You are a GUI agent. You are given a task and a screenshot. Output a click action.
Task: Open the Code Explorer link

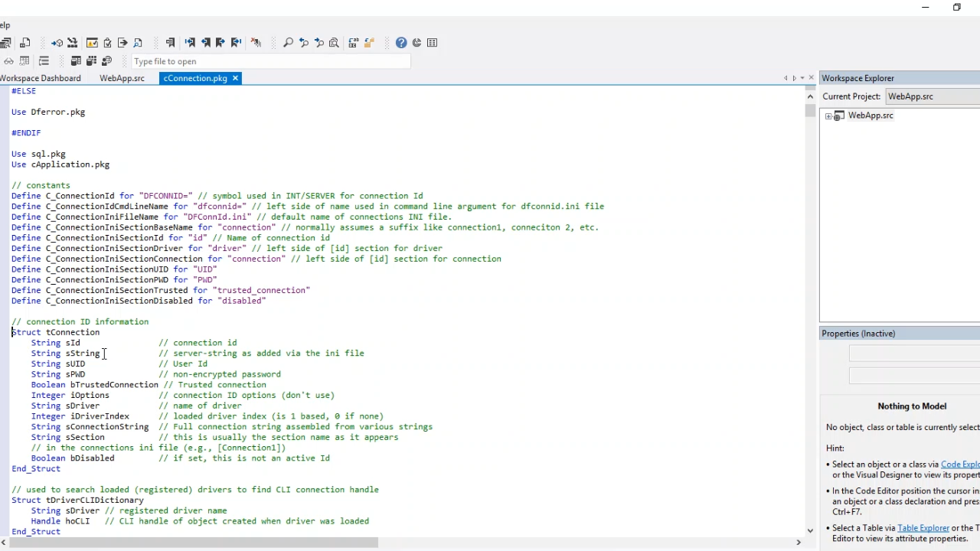[x=959, y=464]
